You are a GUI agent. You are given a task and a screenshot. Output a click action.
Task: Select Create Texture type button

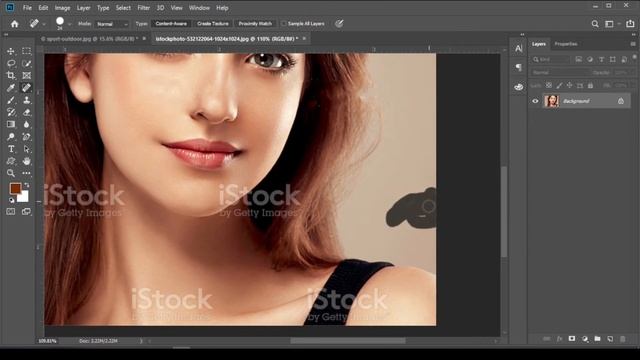pos(213,24)
